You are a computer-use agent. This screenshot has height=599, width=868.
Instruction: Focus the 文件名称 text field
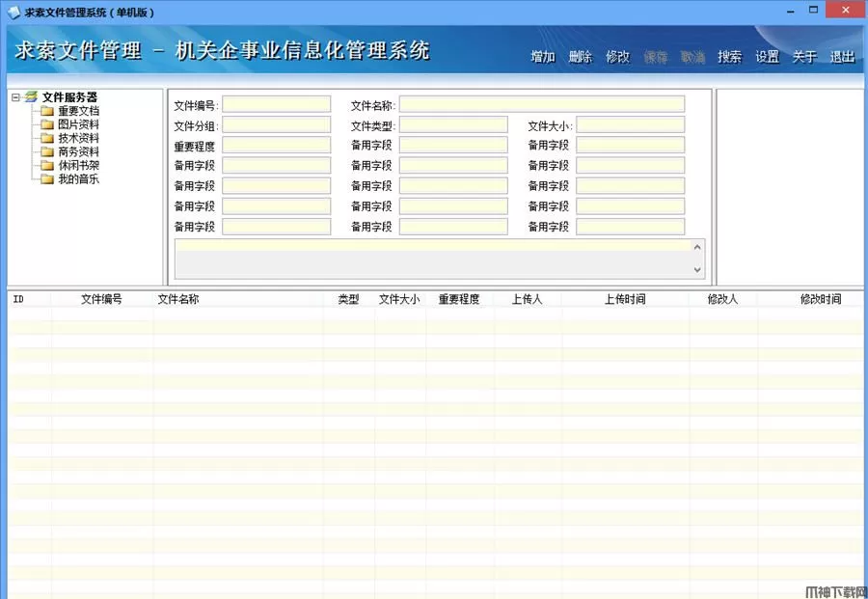point(541,104)
